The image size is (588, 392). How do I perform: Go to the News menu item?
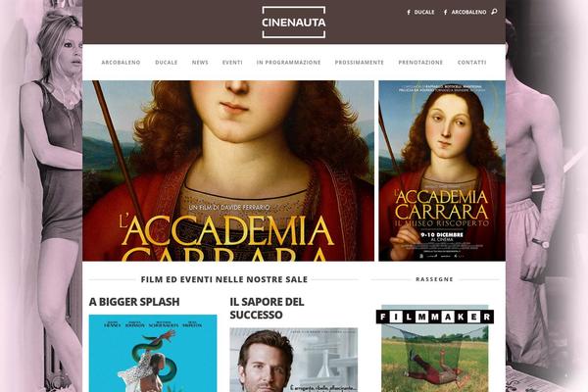[200, 63]
